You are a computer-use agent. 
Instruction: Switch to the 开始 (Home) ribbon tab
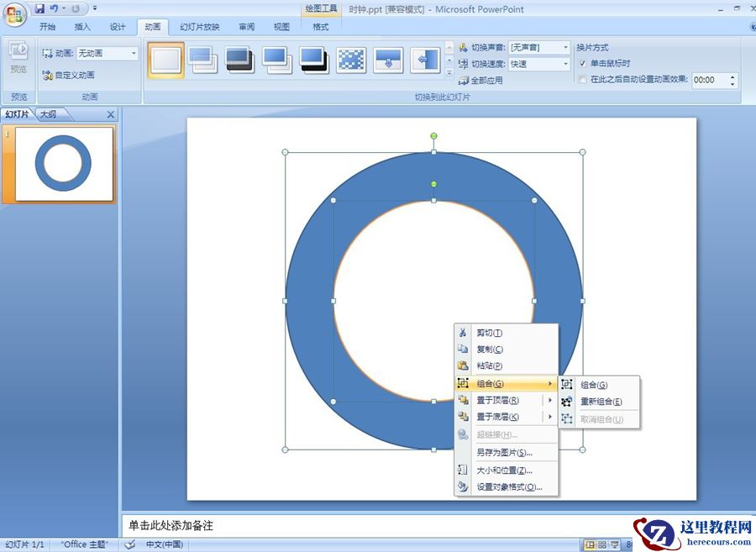pyautogui.click(x=47, y=27)
